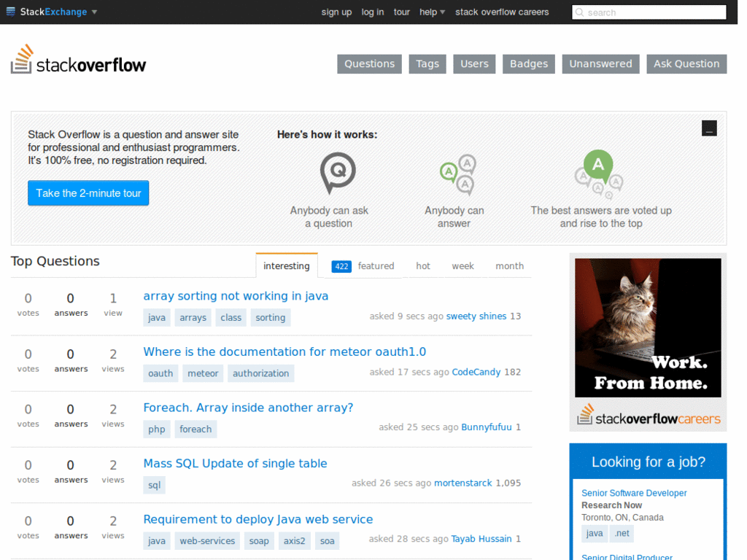Open user CodeCandy profile
Screen dimensions: 747x560
click(476, 372)
